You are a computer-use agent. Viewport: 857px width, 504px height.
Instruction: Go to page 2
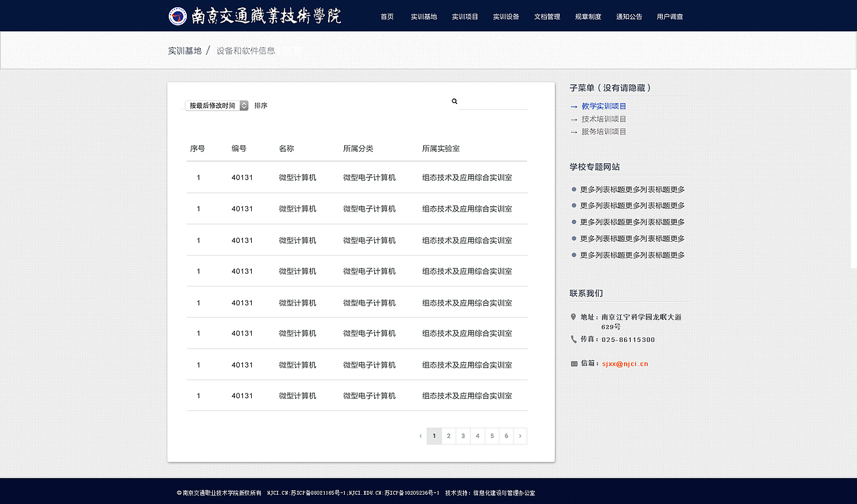[449, 436]
